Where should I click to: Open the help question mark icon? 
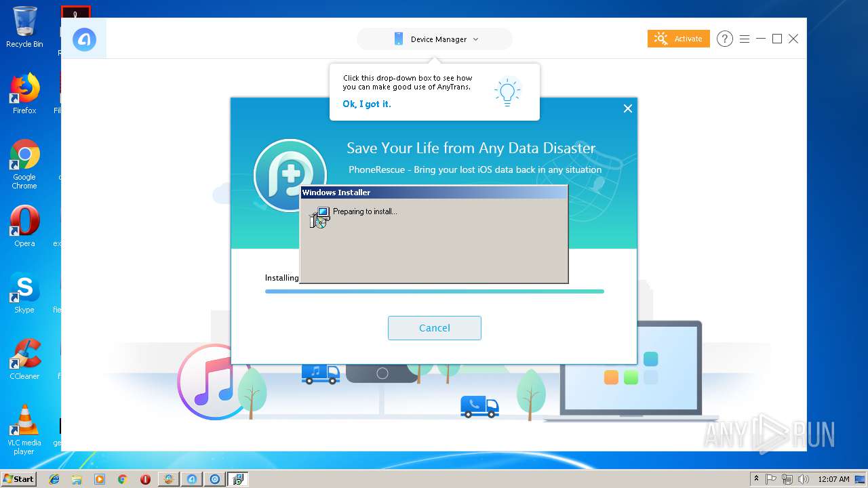724,39
